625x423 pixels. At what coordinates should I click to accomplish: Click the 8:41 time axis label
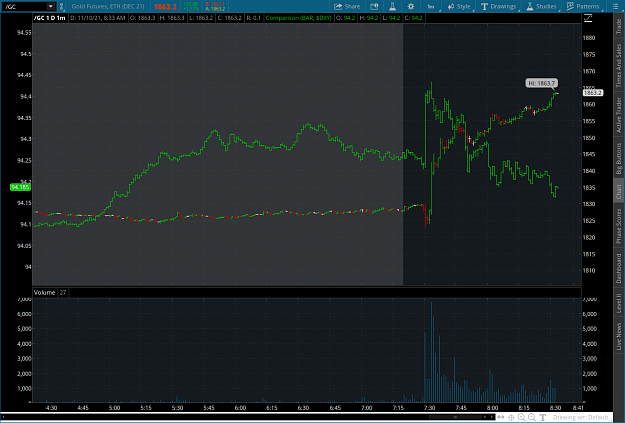[578, 407]
